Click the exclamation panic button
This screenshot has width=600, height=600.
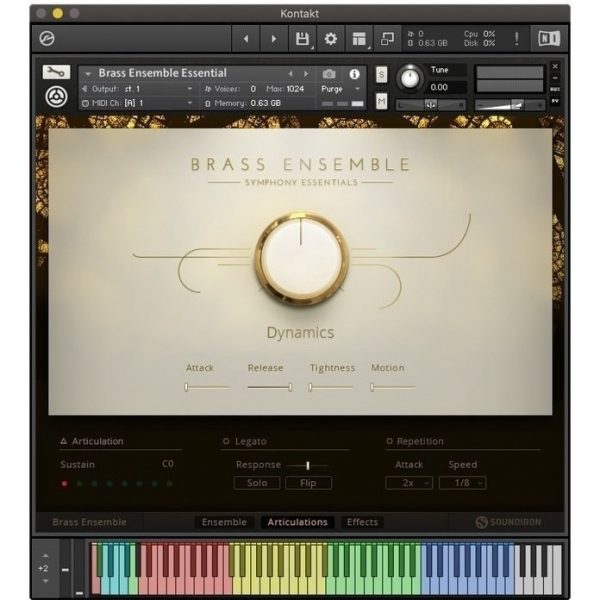click(517, 39)
